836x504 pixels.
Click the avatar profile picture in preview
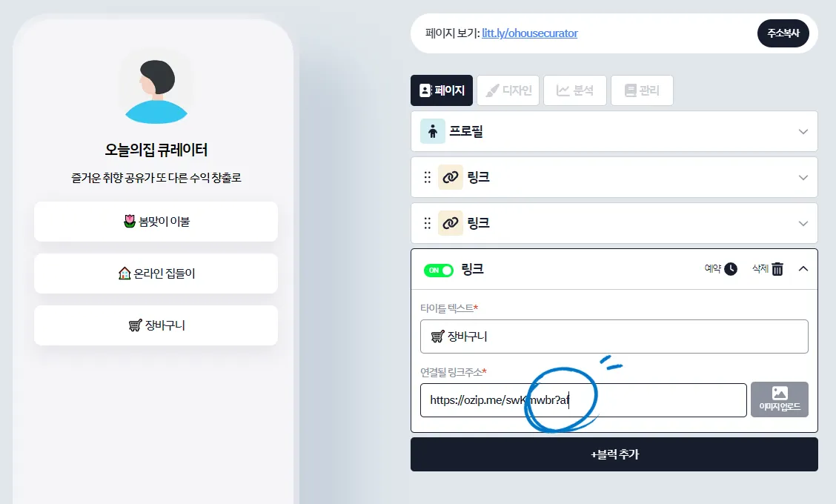(156, 89)
